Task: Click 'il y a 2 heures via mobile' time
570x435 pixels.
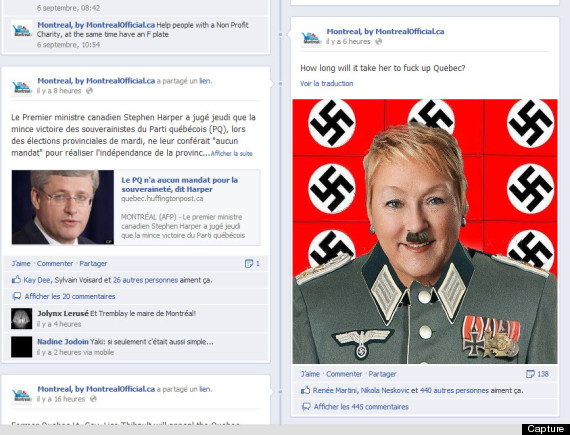Action: [75, 353]
